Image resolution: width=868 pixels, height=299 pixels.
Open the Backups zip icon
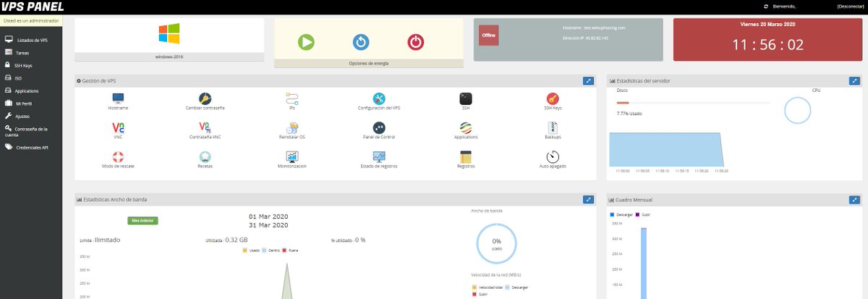(x=553, y=127)
